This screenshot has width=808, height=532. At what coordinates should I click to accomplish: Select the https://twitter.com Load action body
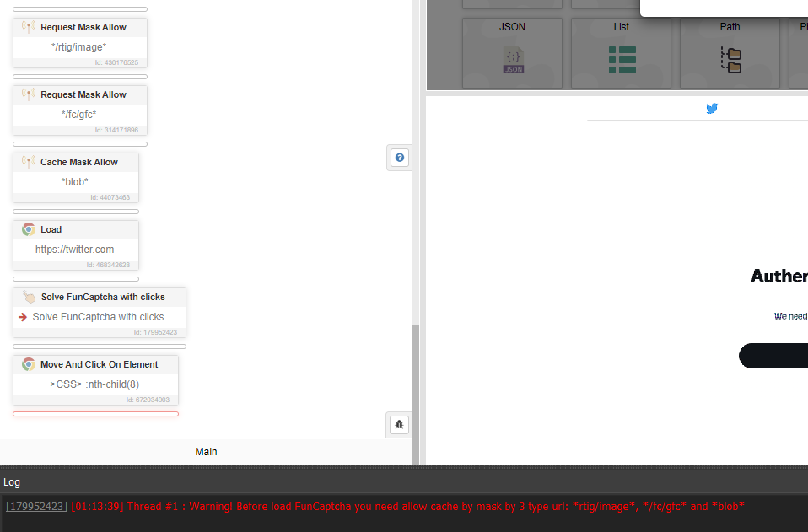pyautogui.click(x=75, y=250)
